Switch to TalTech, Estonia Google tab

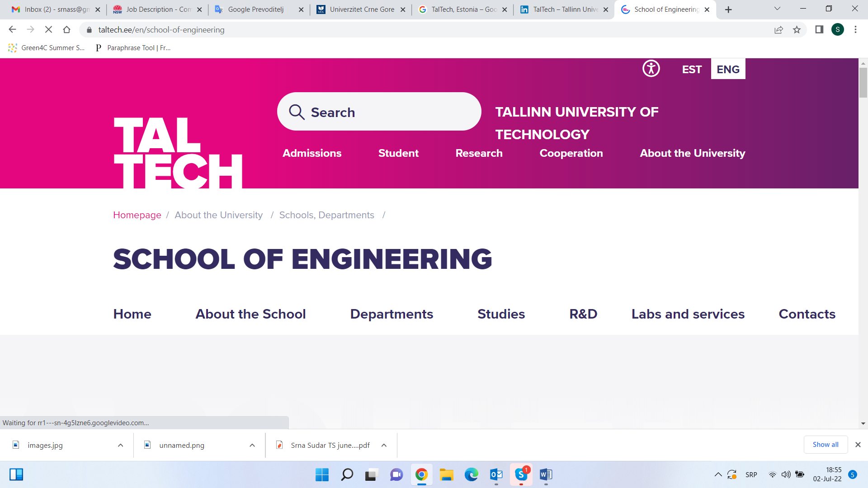pos(462,9)
